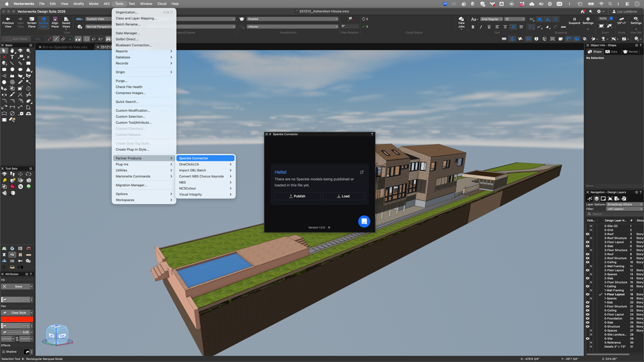Open the Layer Options dropdown
644x362 pixels.
(x=624, y=204)
